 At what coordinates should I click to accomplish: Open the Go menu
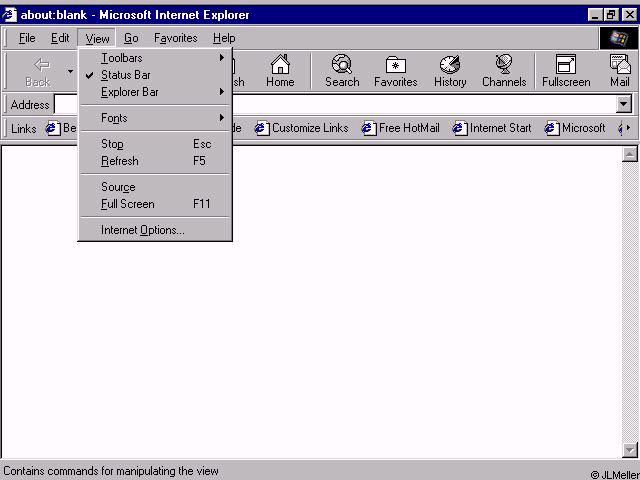[x=131, y=38]
